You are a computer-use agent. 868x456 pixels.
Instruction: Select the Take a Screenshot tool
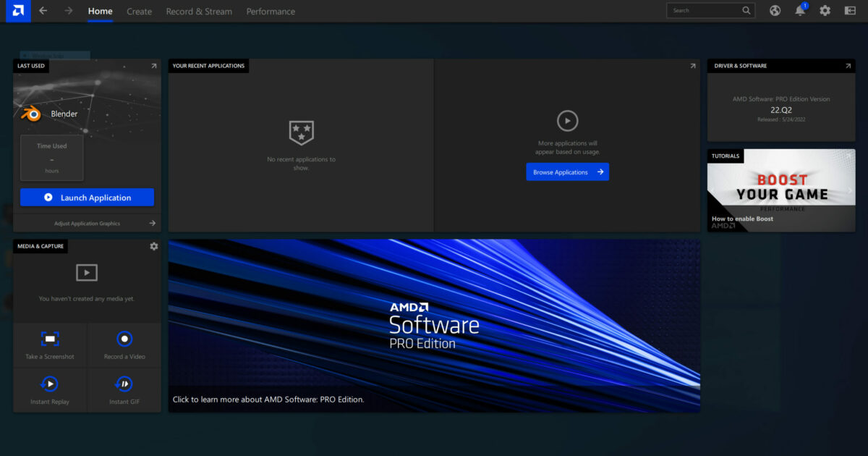click(49, 345)
